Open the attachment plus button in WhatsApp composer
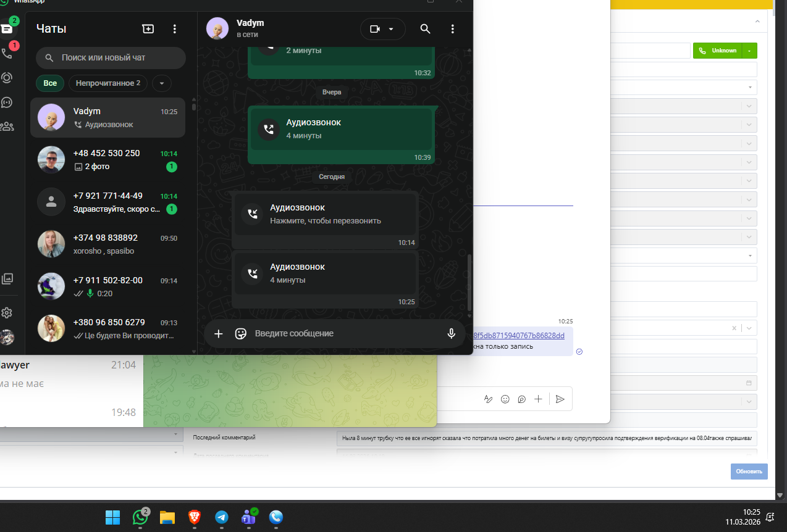This screenshot has width=787, height=532. point(218,333)
